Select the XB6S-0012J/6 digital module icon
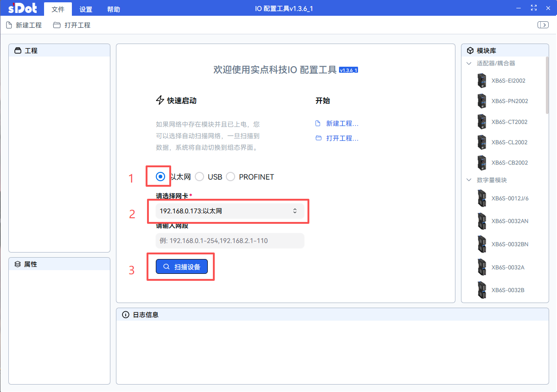 (x=482, y=198)
